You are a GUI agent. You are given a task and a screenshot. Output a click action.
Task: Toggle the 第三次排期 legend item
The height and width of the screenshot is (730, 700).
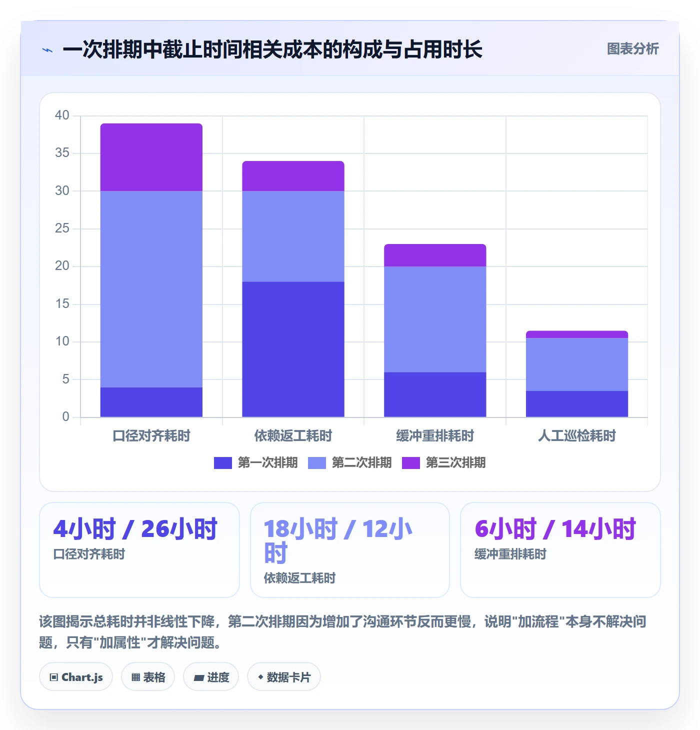[443, 462]
